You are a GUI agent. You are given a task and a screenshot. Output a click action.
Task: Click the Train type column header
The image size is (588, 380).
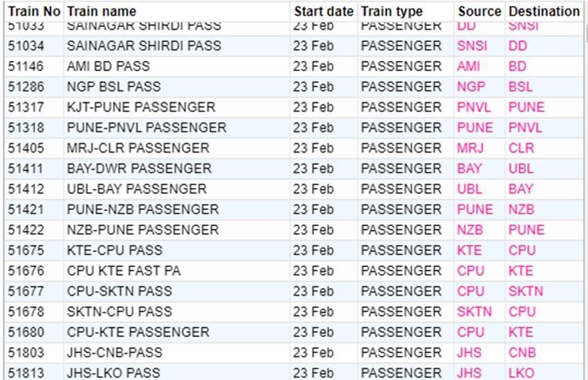coord(392,12)
